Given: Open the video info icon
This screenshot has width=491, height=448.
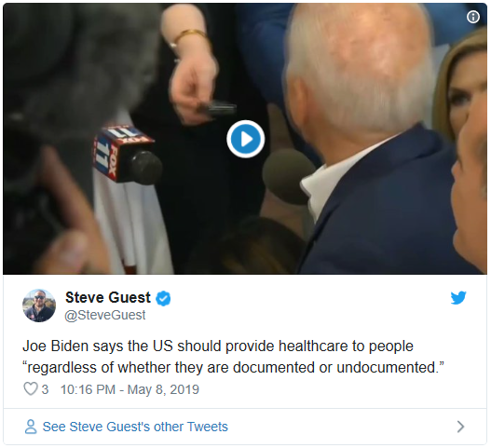Looking at the screenshot, I should (x=473, y=17).
